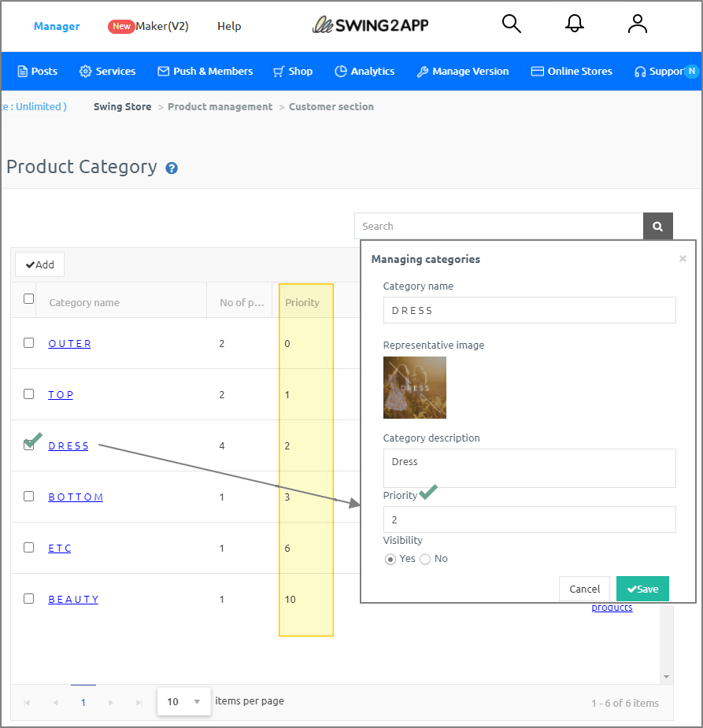The height and width of the screenshot is (728, 703).
Task: Open the Shop menu
Action: pos(292,71)
